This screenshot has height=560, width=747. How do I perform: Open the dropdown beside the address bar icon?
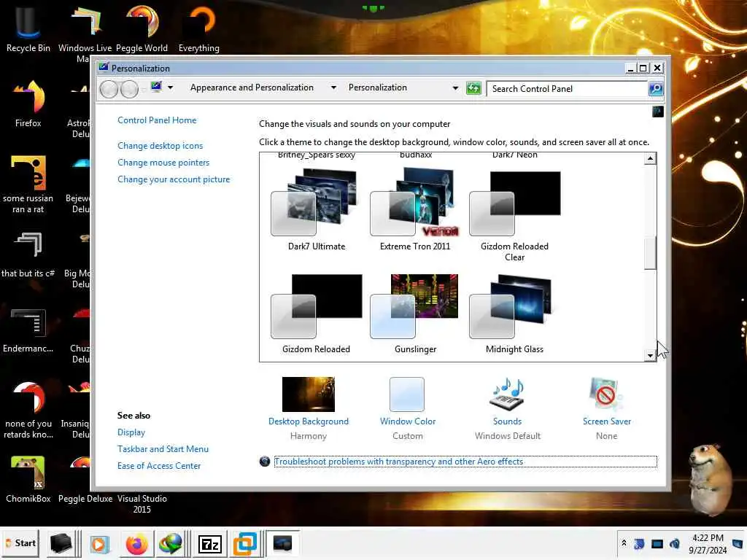[170, 87]
